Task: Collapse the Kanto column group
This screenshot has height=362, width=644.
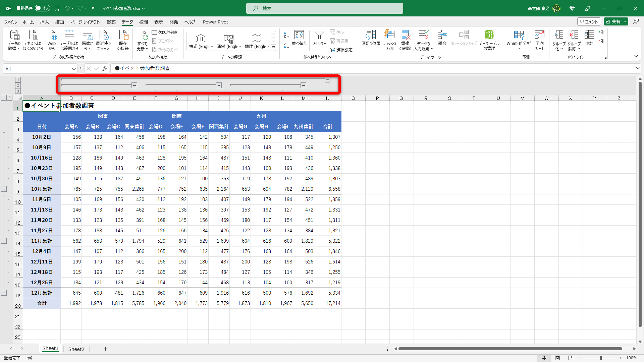Action: [134, 85]
